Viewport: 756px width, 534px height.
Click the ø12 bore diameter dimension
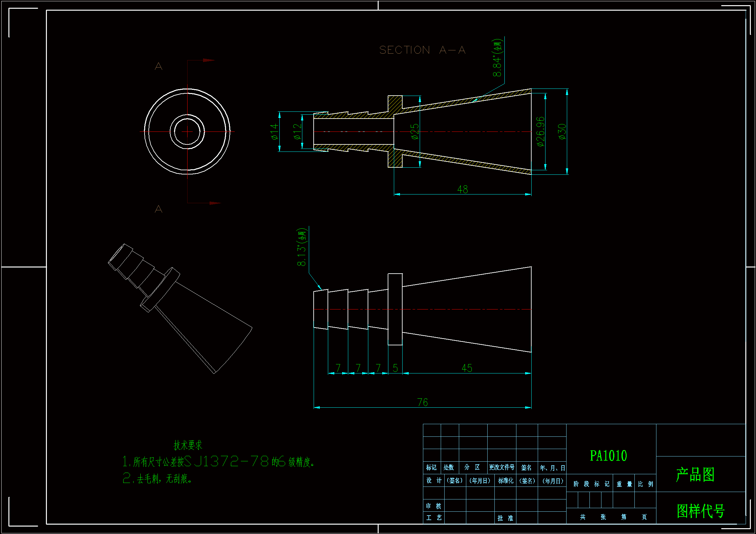coord(297,131)
